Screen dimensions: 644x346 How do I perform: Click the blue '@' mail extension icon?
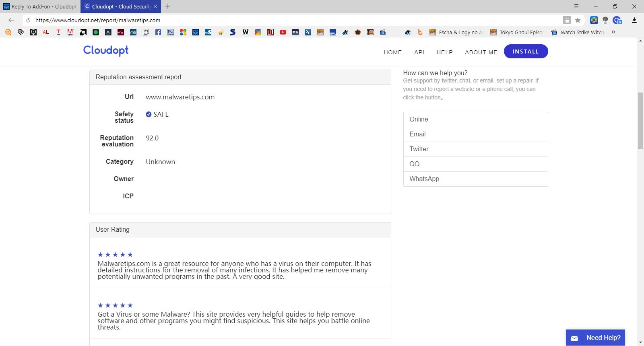(594, 20)
